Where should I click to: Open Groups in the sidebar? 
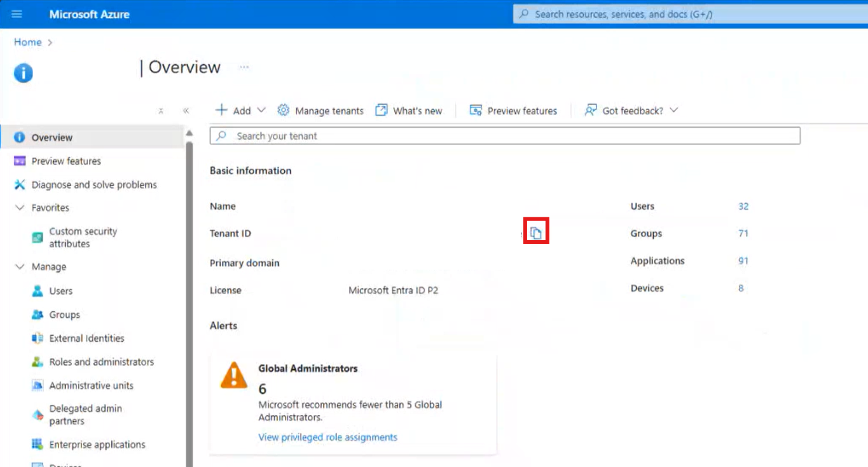tap(65, 315)
